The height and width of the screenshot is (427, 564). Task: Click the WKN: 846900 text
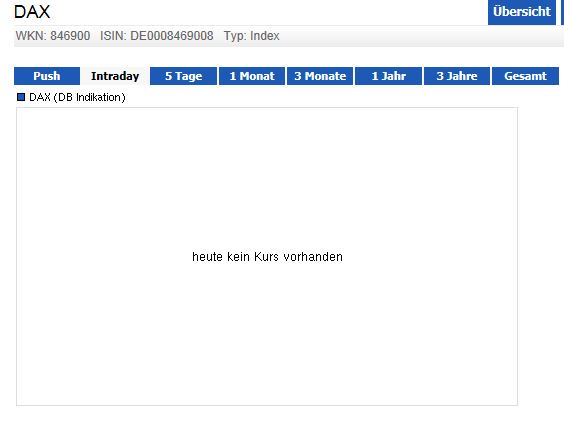pos(53,36)
